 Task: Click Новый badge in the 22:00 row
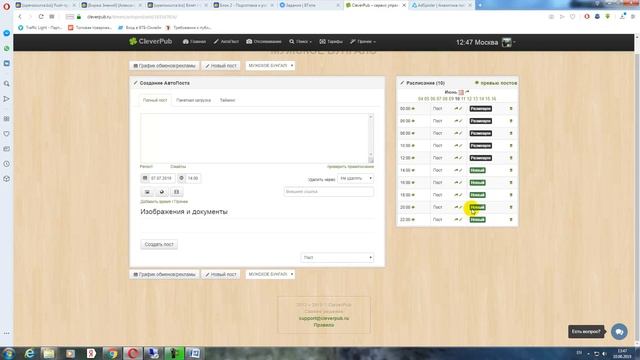[x=477, y=220]
